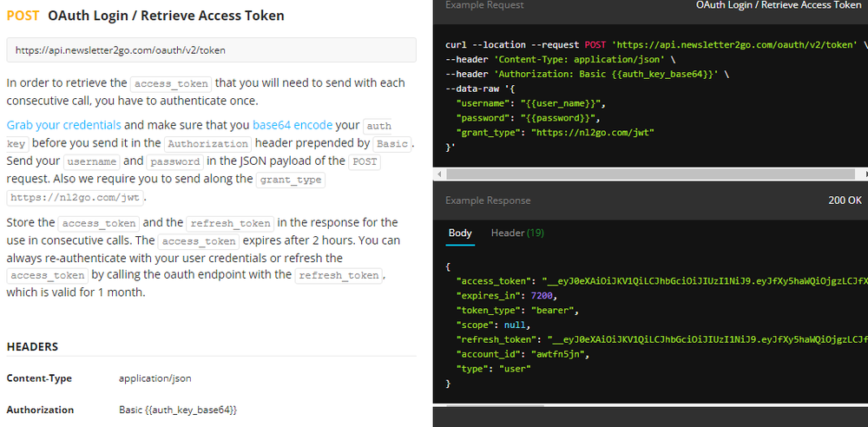Screen dimensions: 868x427
Task: Click the refresh_token code in 'which is valid' sentence
Action: [x=339, y=275]
